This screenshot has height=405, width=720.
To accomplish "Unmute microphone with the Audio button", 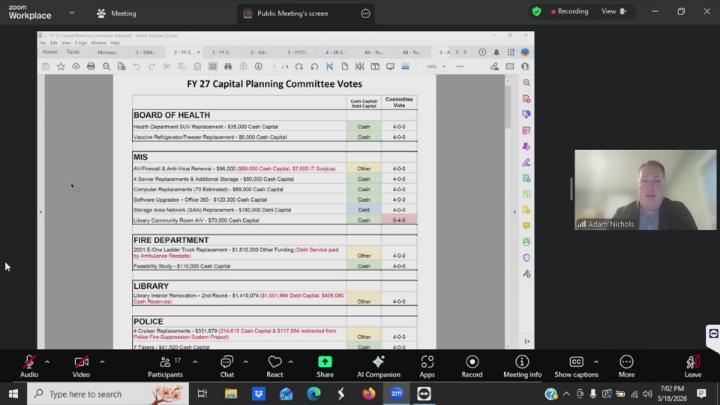I will point(29,363).
